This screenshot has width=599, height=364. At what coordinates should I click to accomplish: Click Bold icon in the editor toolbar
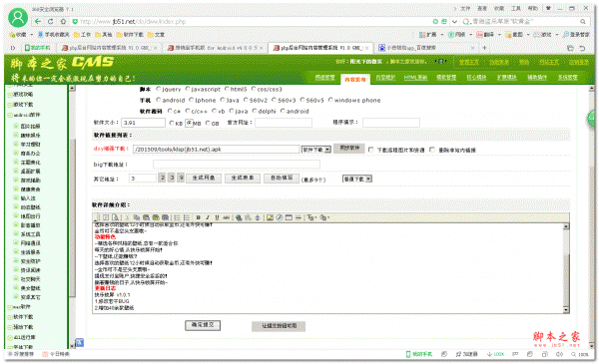[198, 217]
